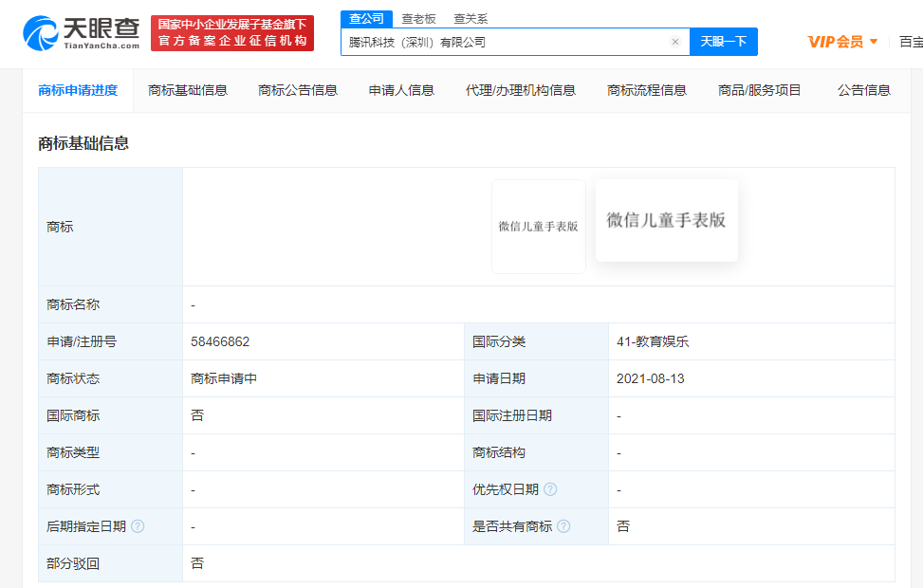Open the 商标流程信息 tab
923x588 pixels.
click(647, 90)
